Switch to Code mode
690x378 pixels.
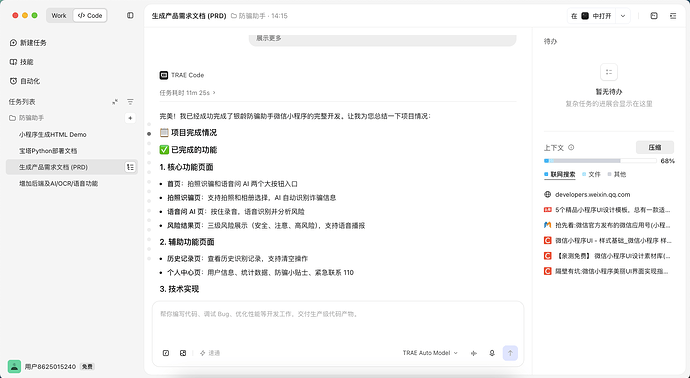pyautogui.click(x=90, y=15)
